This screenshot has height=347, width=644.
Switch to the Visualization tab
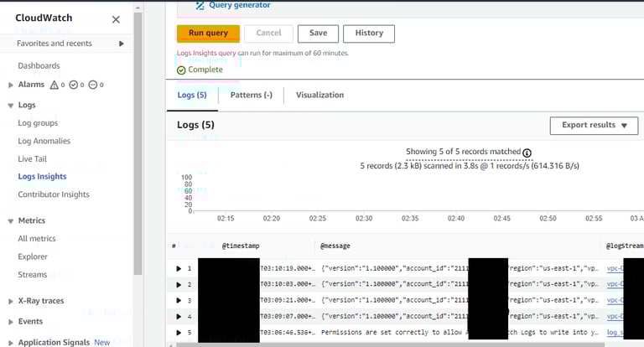(320, 95)
